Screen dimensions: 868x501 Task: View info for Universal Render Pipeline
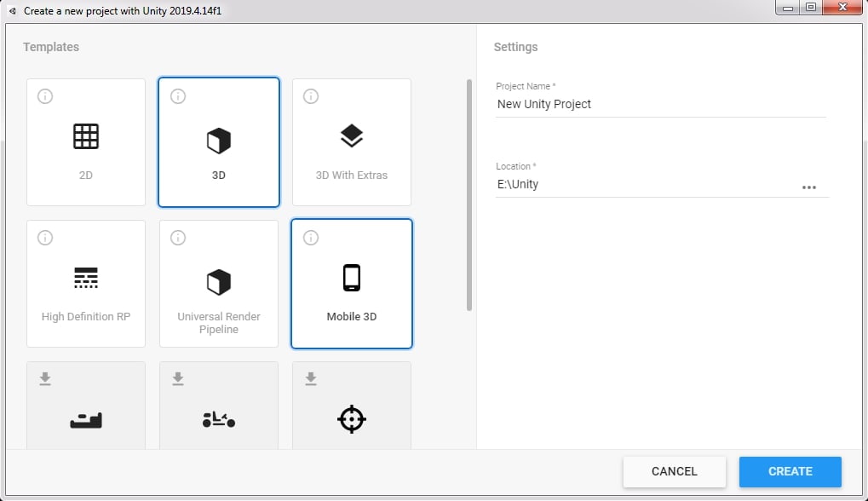click(178, 238)
